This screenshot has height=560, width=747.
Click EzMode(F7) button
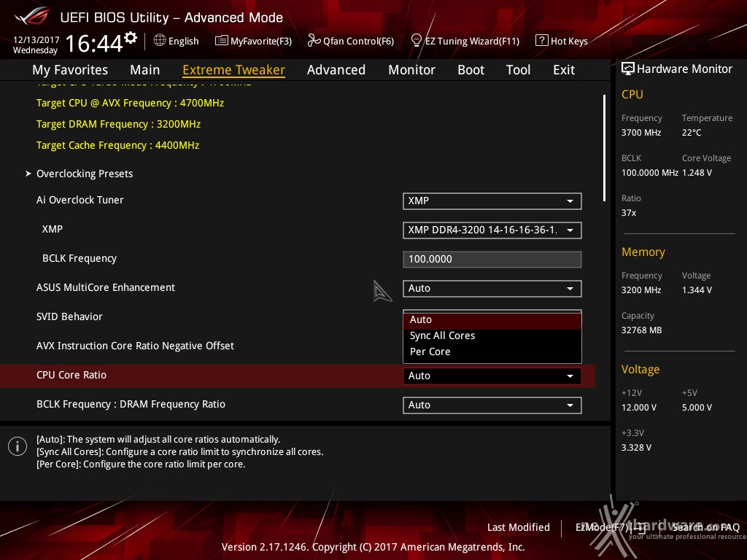coord(611,528)
